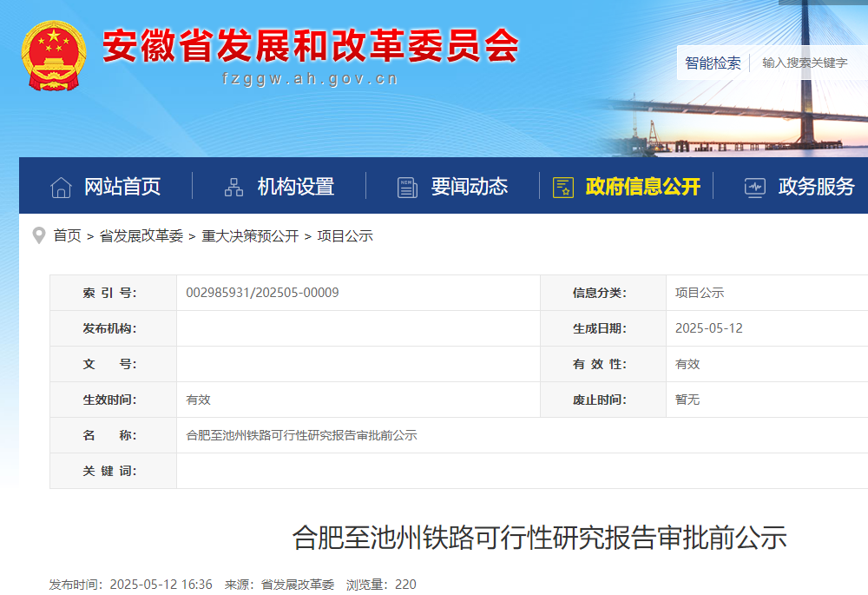868x595 pixels.
Task: Open the 网站首页 navigation menu
Action: (x=122, y=187)
